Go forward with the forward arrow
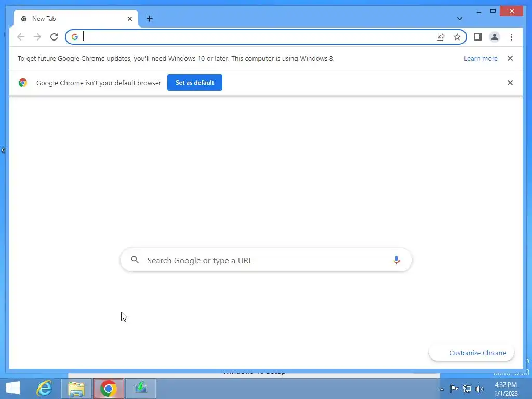This screenshot has height=399, width=532. coord(37,37)
